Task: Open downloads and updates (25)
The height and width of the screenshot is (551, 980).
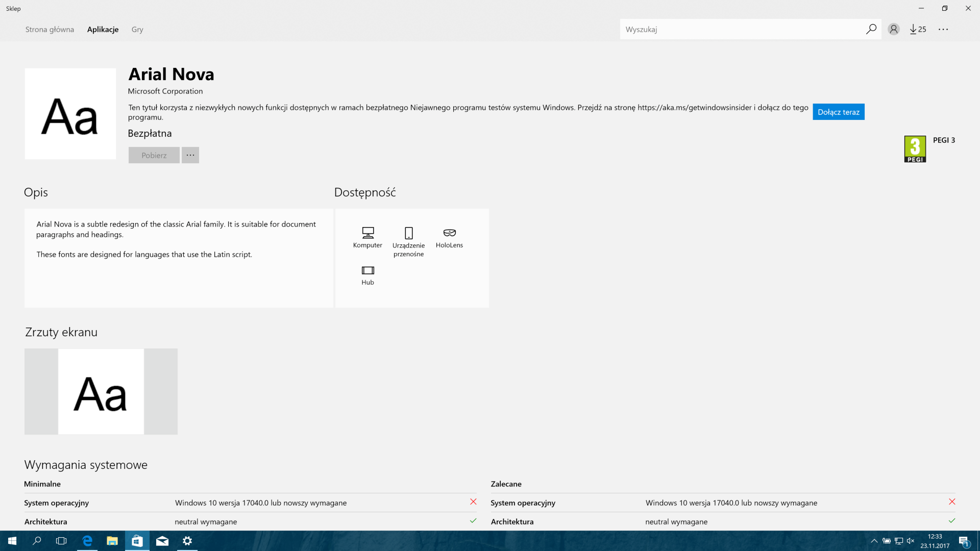Action: coord(918,29)
